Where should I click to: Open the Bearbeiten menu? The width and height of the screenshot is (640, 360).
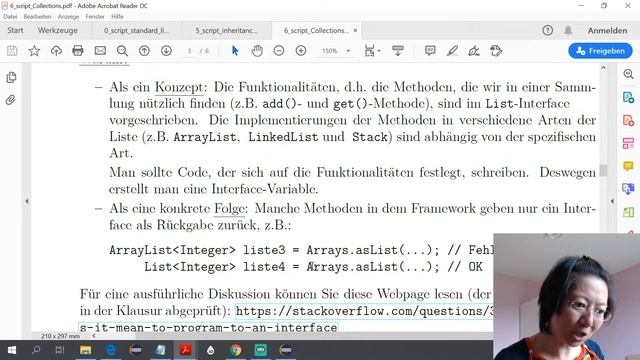point(37,17)
